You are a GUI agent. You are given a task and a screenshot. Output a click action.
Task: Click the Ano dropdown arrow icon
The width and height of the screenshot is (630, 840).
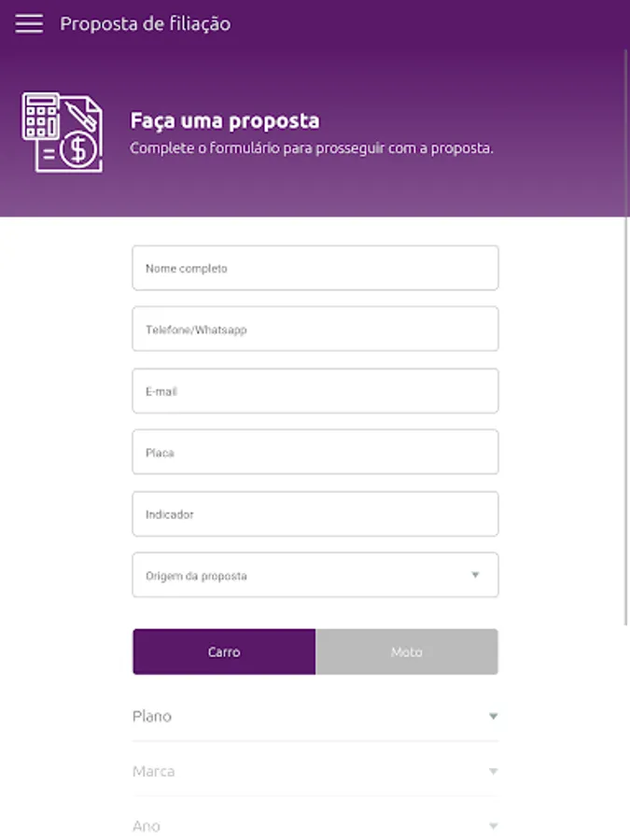[x=493, y=826]
